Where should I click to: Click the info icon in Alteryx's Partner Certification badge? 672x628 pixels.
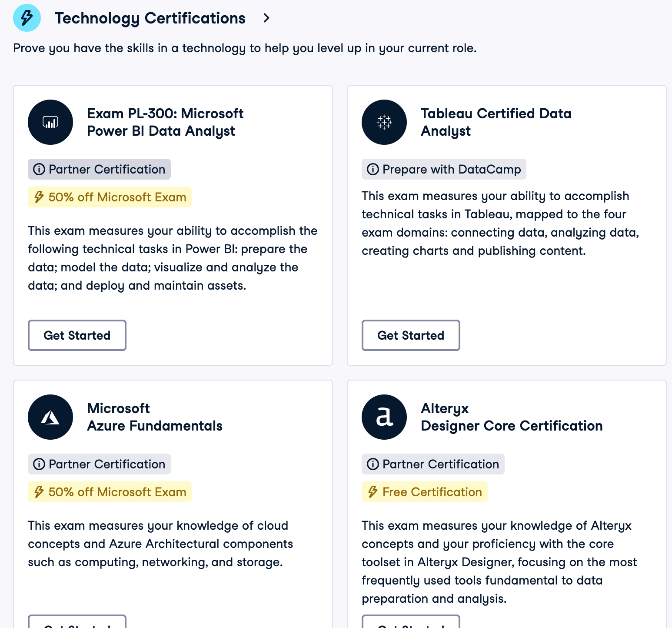tap(373, 464)
